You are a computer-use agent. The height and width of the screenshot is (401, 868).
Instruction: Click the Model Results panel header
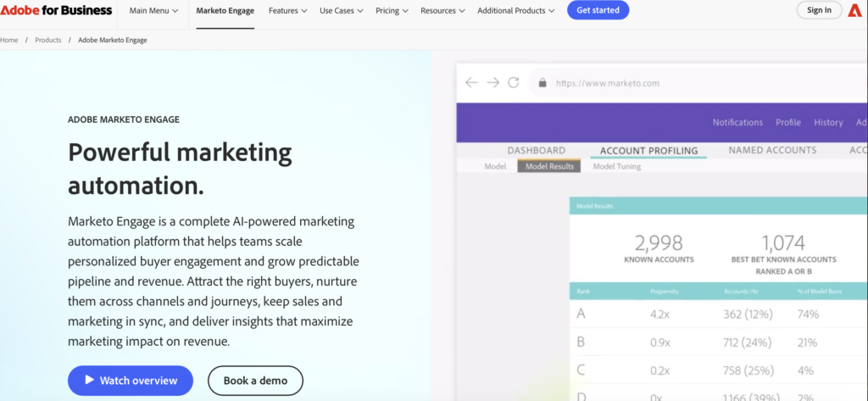tap(719, 206)
